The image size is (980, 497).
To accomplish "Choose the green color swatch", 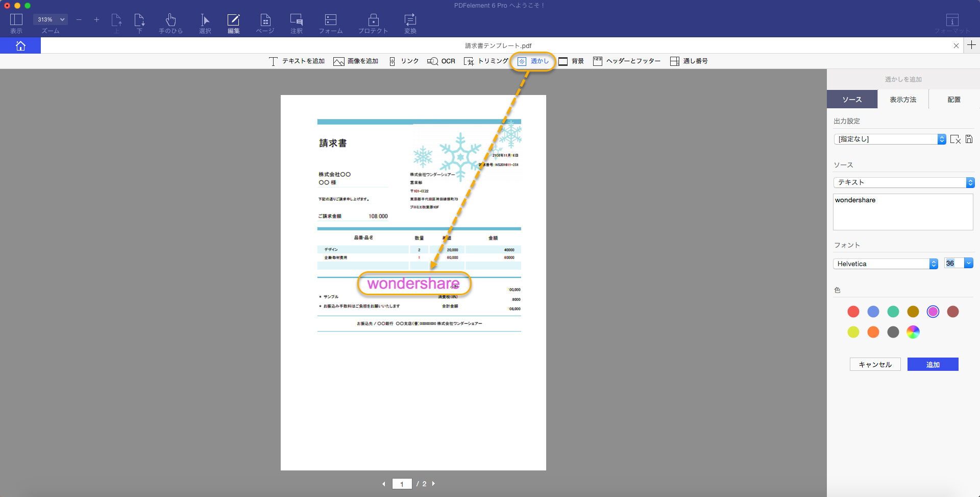I will coord(893,312).
